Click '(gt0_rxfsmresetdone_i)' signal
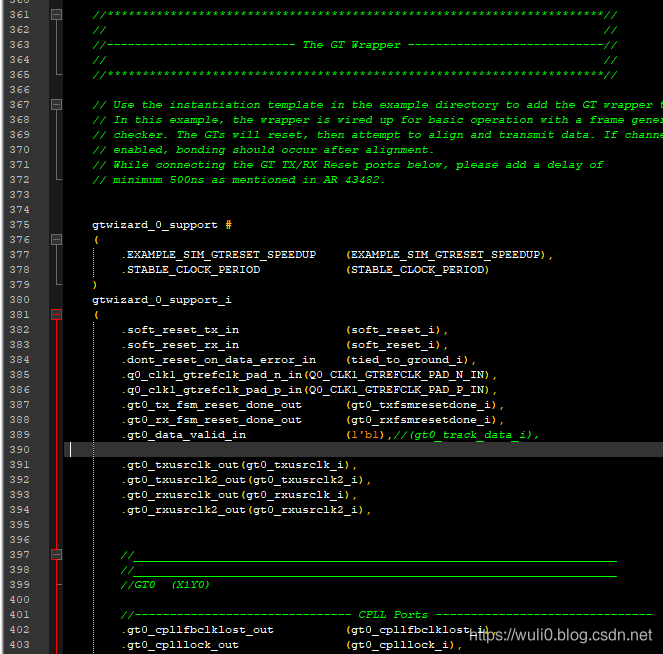Image resolution: width=663 pixels, height=654 pixels. coord(421,420)
